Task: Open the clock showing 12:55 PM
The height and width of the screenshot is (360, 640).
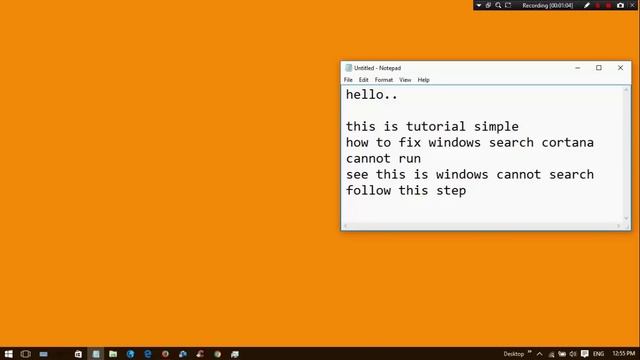Action: 624,353
